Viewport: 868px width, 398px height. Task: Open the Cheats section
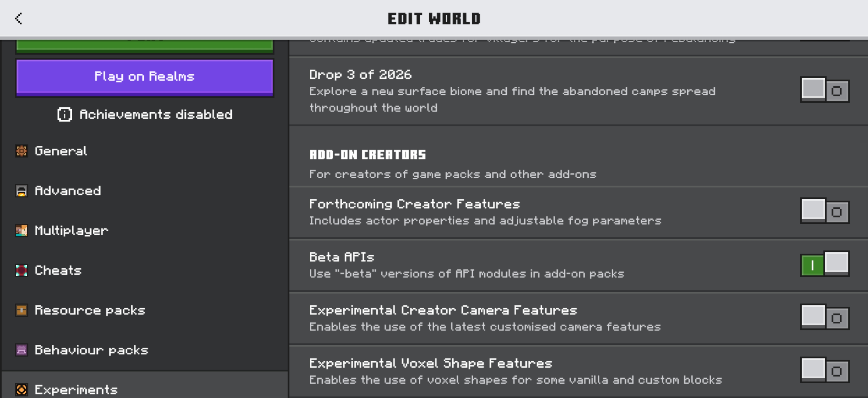[x=145, y=270]
